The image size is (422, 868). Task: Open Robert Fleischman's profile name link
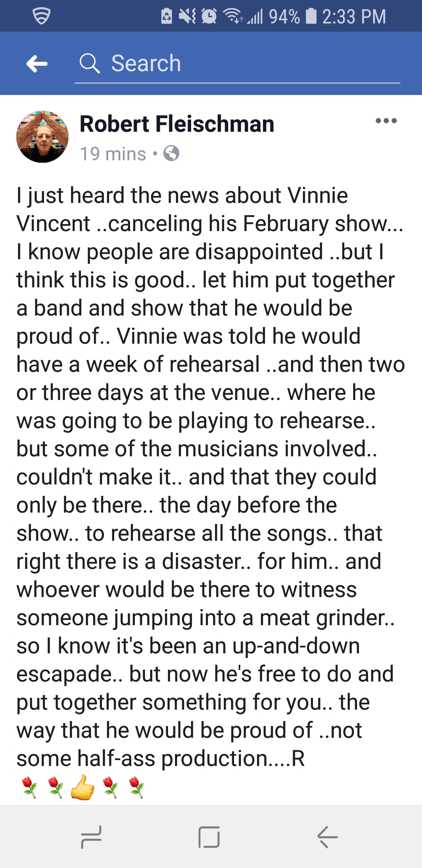pyautogui.click(x=177, y=124)
